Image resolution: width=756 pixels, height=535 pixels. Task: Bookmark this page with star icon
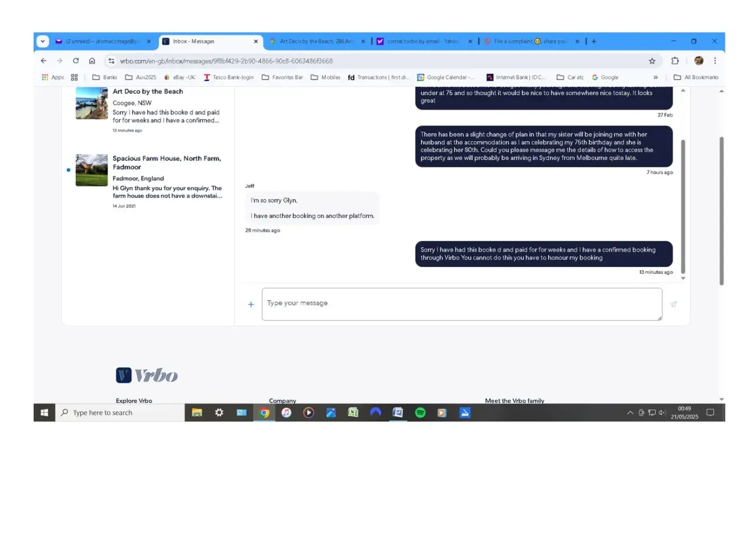point(652,61)
